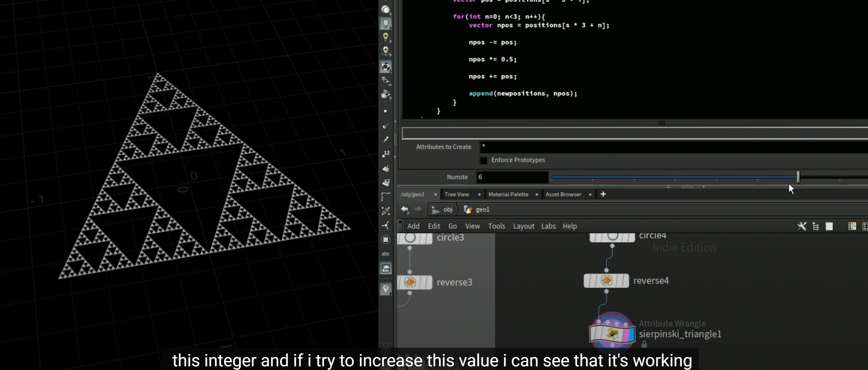Open the color palette grid icon
The image size is (868, 370).
[x=852, y=226]
